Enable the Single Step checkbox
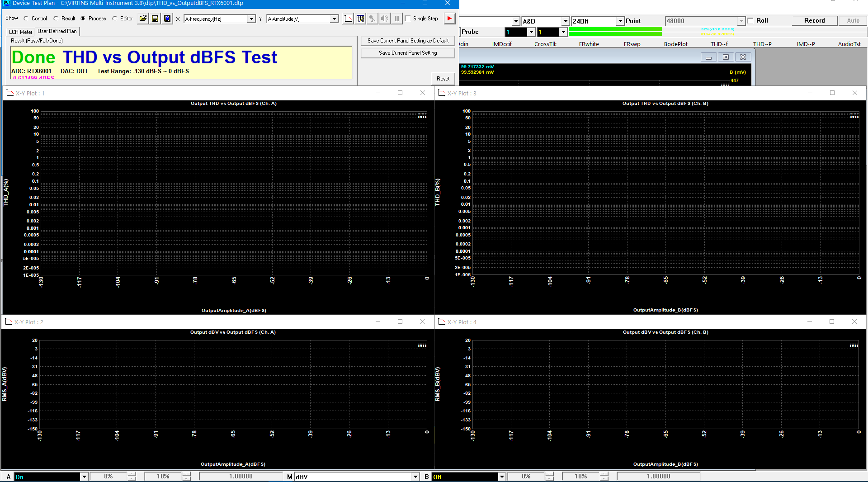Viewport: 868px width, 482px height. 408,19
